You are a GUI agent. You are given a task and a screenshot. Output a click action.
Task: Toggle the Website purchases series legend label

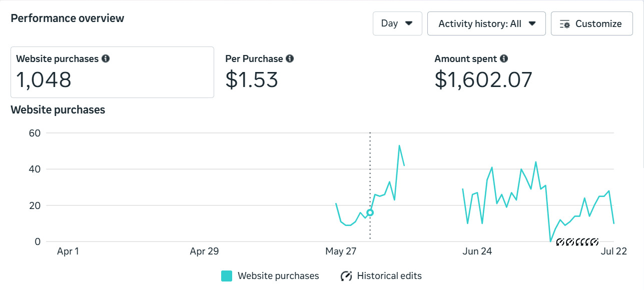278,276
